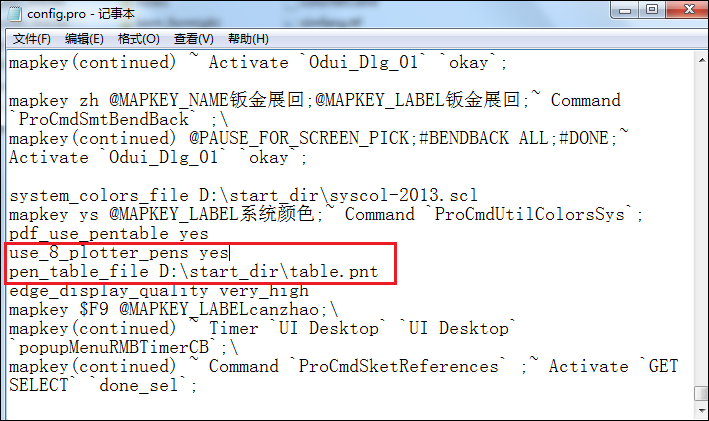
Task: Open the 格式(O) Format menu
Action: coord(138,39)
